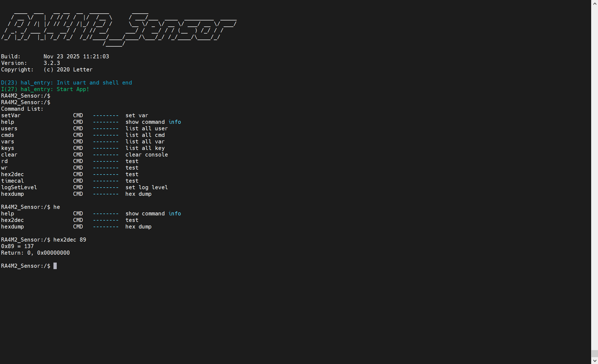Click the 'clear console' description
The width and height of the screenshot is (598, 364).
point(147,155)
